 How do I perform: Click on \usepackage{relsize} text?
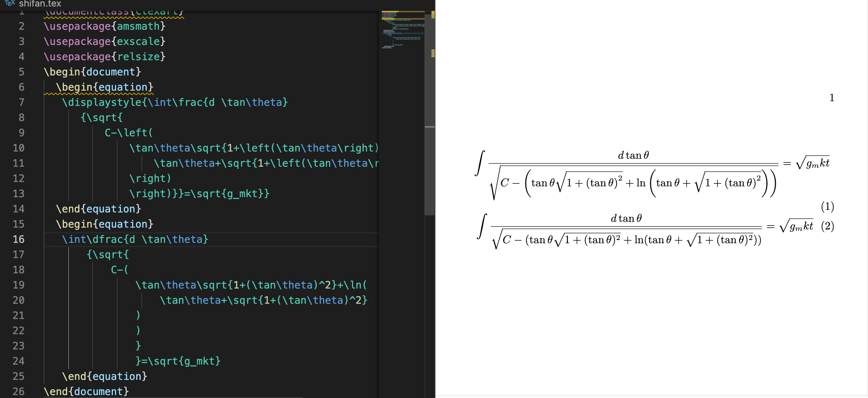click(105, 57)
